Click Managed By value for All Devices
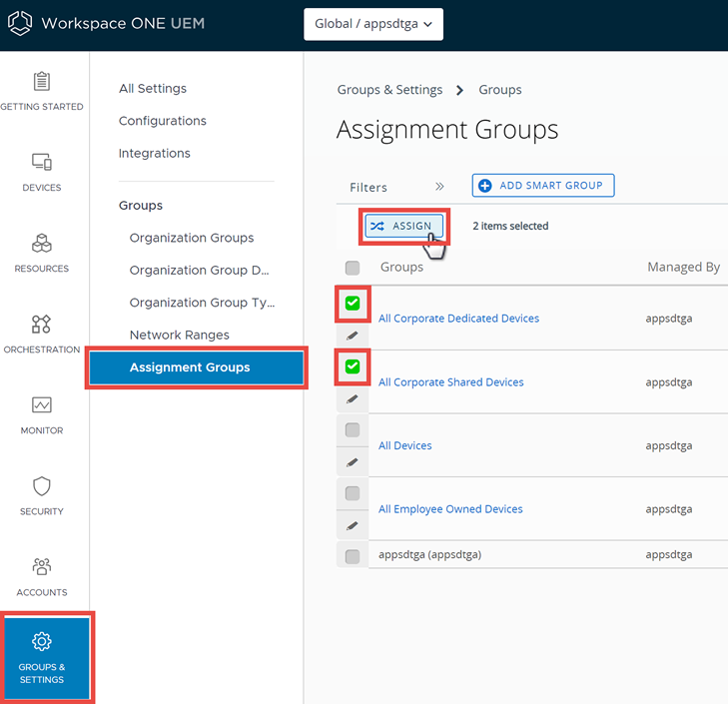The width and height of the screenshot is (728, 704). [x=668, y=445]
